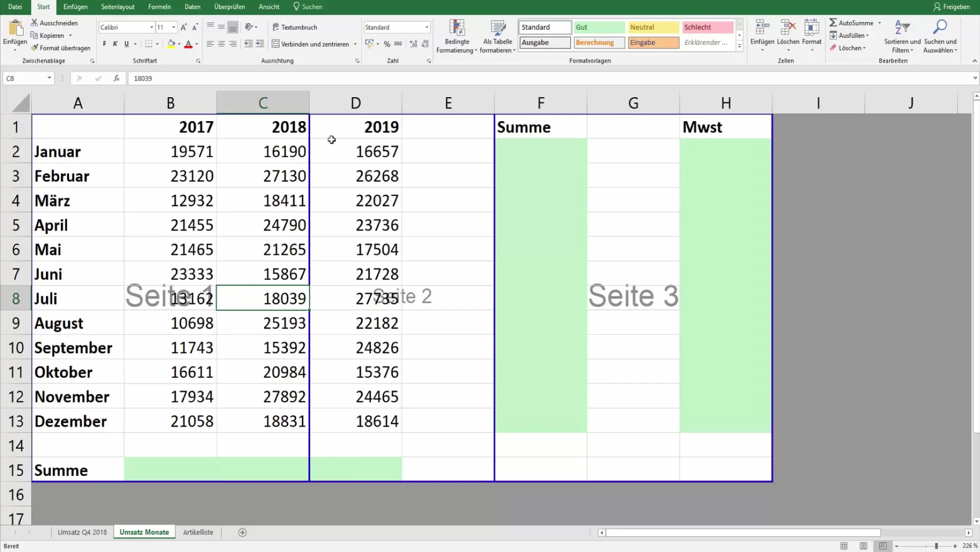Open the font size dropdown
980x552 pixels.
click(174, 27)
